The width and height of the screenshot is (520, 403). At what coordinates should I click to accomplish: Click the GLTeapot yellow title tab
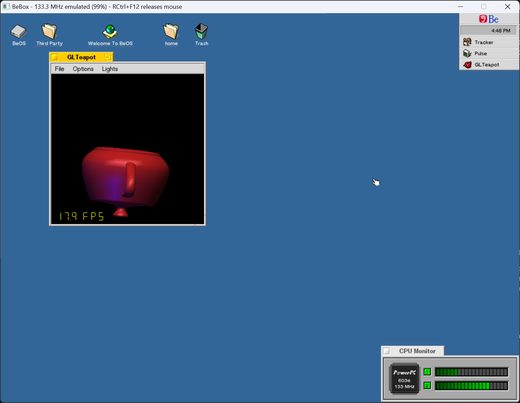click(81, 57)
